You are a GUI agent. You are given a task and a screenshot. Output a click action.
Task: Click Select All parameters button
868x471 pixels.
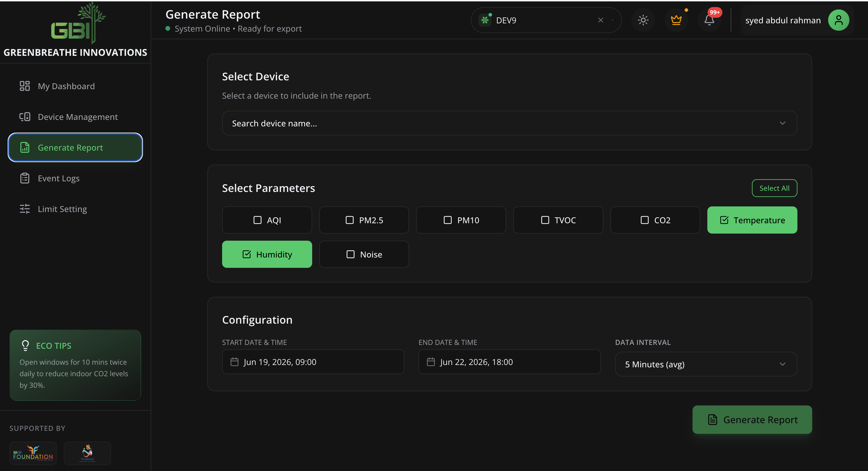(774, 188)
